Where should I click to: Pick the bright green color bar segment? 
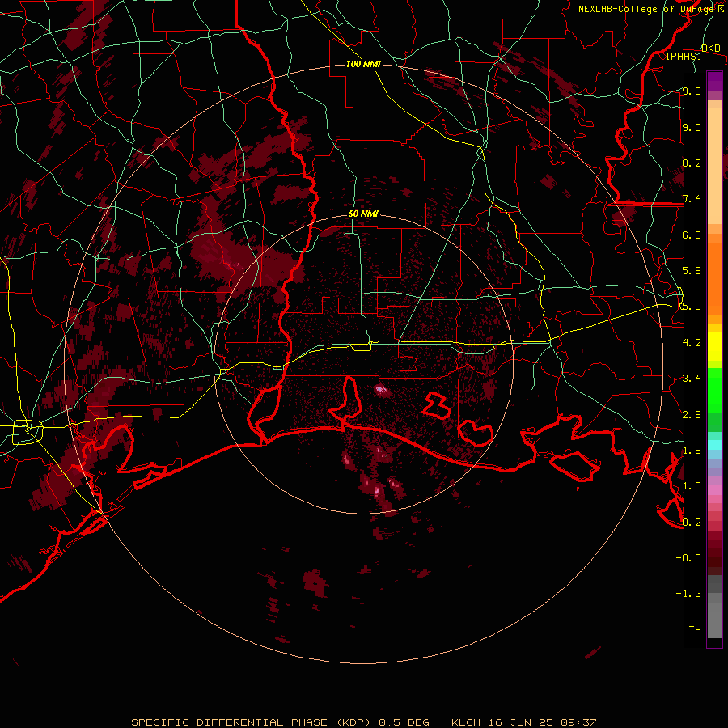pyautogui.click(x=714, y=391)
